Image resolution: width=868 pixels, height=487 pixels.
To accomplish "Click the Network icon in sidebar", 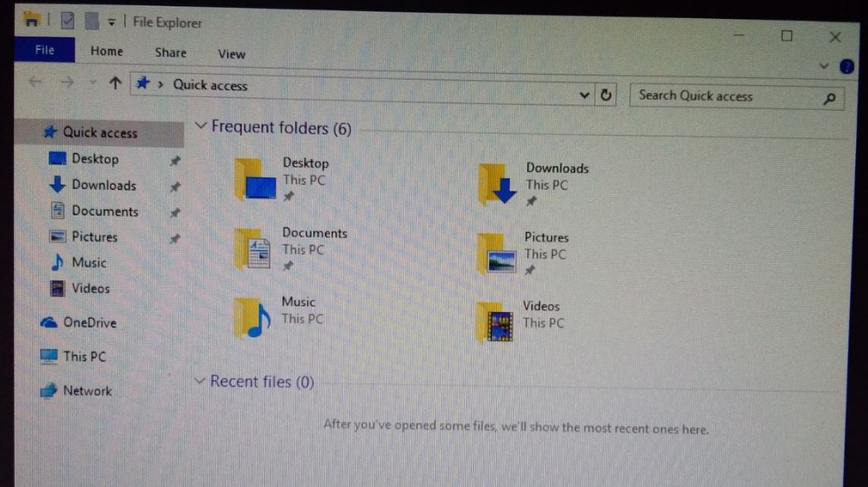I will tap(49, 390).
